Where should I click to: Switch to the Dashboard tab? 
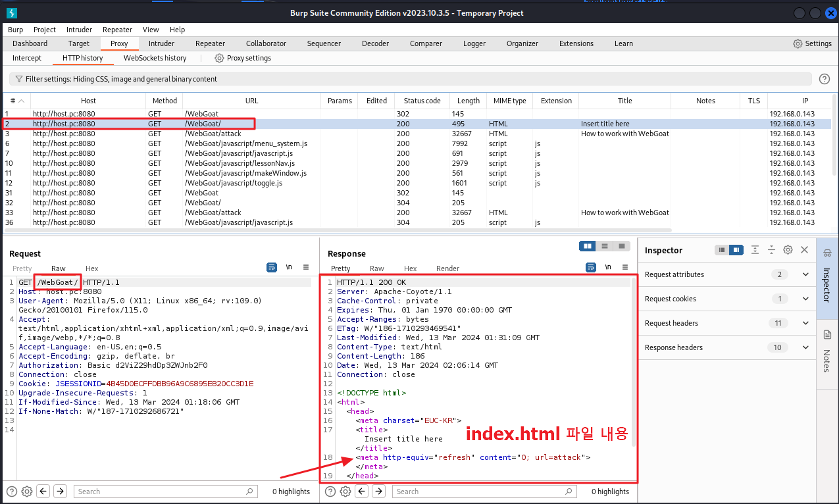(30, 43)
